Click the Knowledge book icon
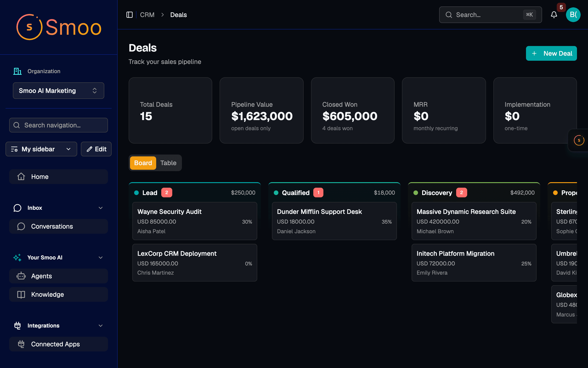The width and height of the screenshot is (588, 368). tap(21, 294)
